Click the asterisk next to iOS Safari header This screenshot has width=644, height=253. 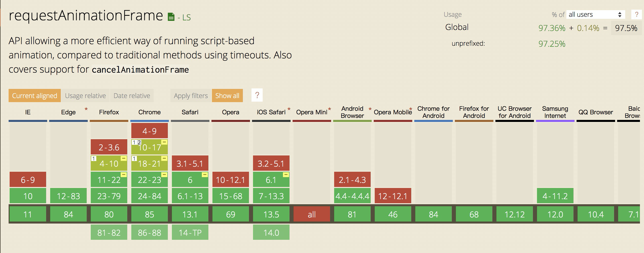289,109
